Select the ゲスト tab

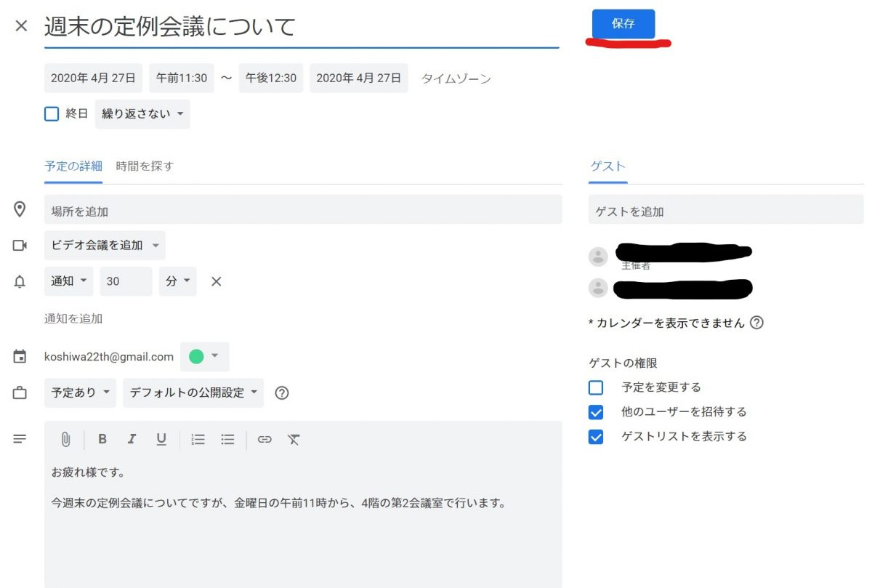[607, 166]
